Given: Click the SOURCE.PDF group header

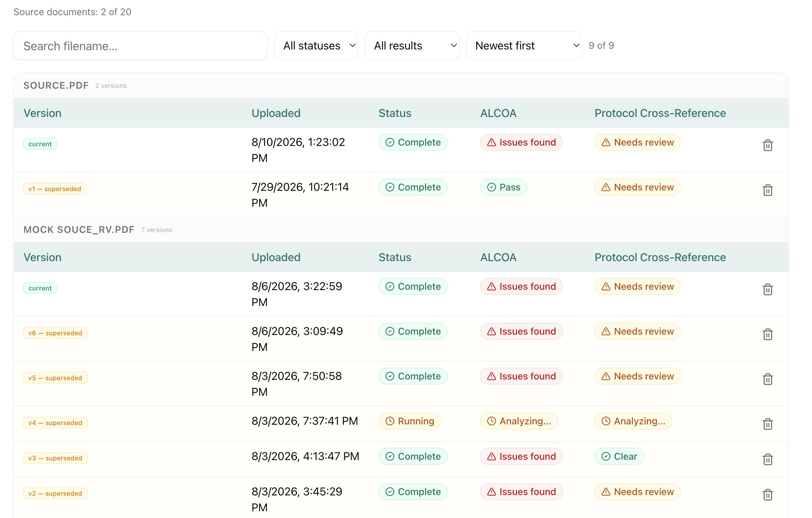Looking at the screenshot, I should (401, 86).
